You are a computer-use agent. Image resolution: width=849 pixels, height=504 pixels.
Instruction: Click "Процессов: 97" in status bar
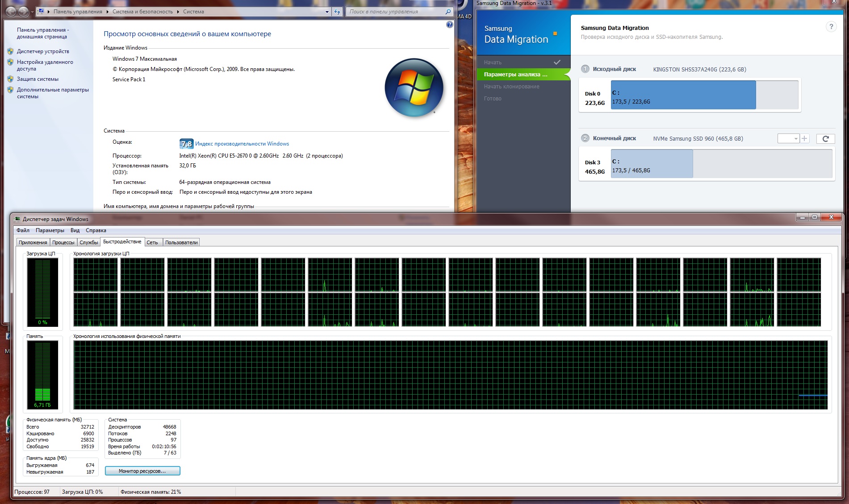(32, 492)
